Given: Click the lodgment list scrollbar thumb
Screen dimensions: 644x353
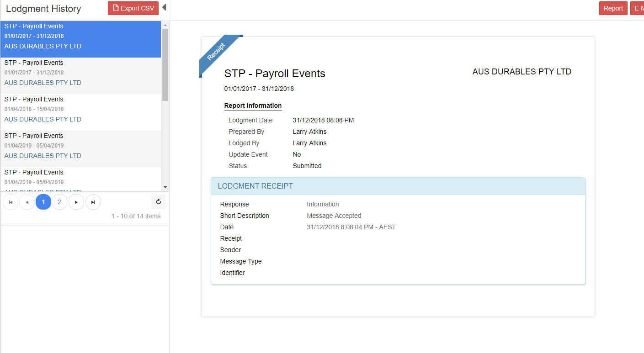Looking at the screenshot, I should tap(165, 64).
